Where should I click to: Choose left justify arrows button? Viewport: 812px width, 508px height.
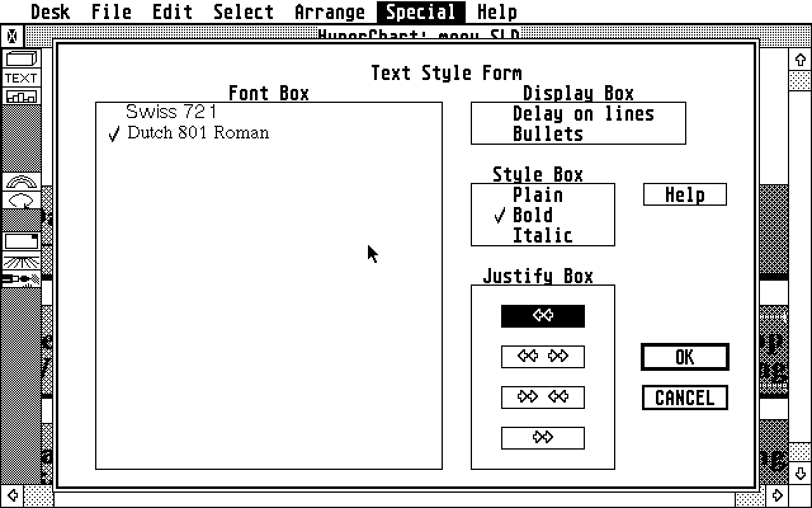coord(543,316)
